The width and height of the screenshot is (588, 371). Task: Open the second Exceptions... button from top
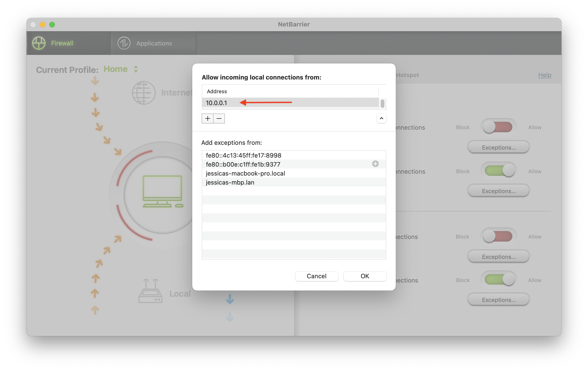[x=499, y=191]
